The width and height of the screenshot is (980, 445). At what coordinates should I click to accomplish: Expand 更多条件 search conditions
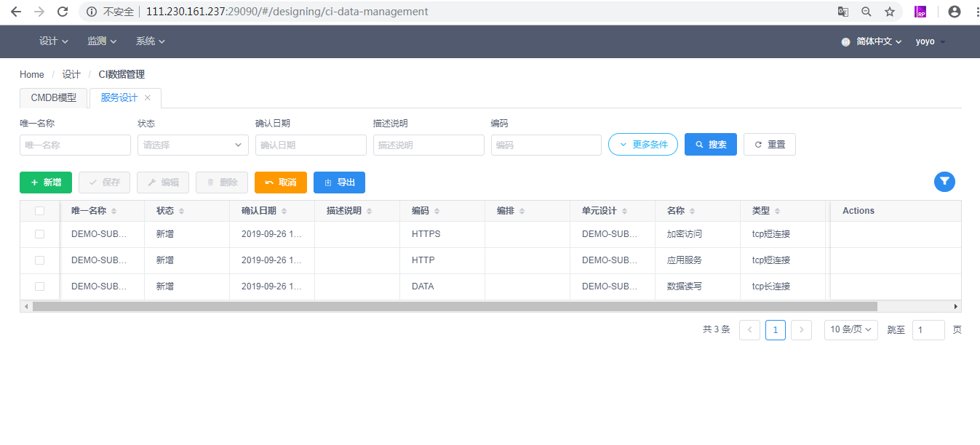tap(643, 145)
